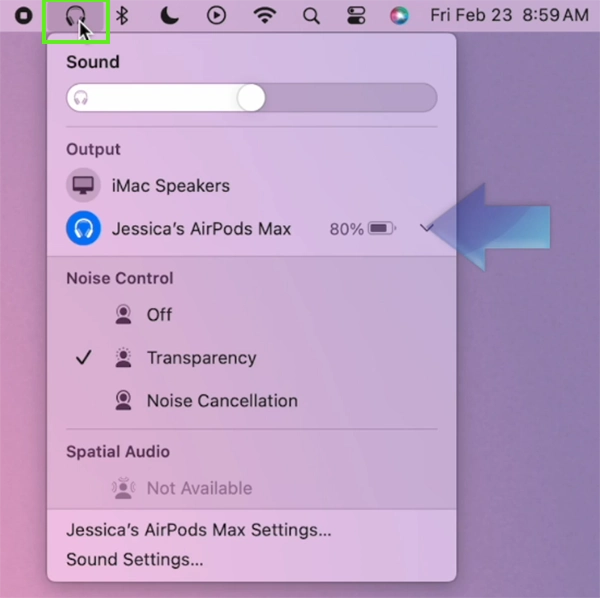This screenshot has height=598, width=600.
Task: Select iMac Speakers as output
Action: pyautogui.click(x=252, y=185)
